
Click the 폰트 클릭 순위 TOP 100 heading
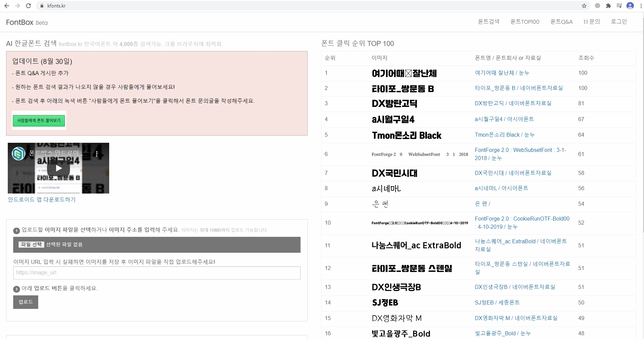(357, 43)
